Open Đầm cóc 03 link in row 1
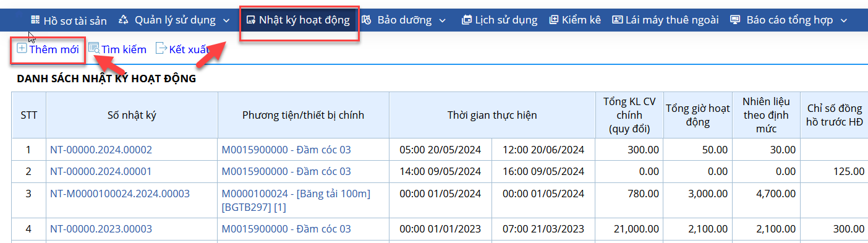This screenshot has height=243, width=868. (286, 150)
